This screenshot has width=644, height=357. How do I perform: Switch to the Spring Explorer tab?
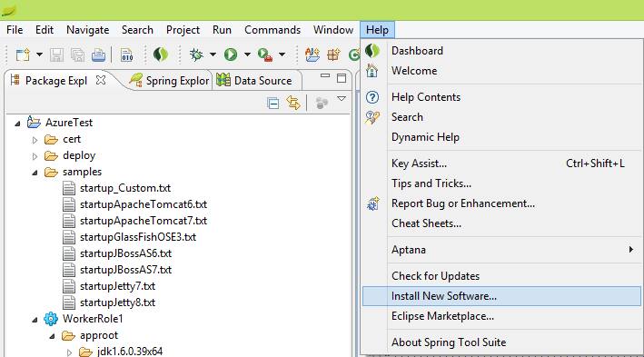[x=169, y=81]
